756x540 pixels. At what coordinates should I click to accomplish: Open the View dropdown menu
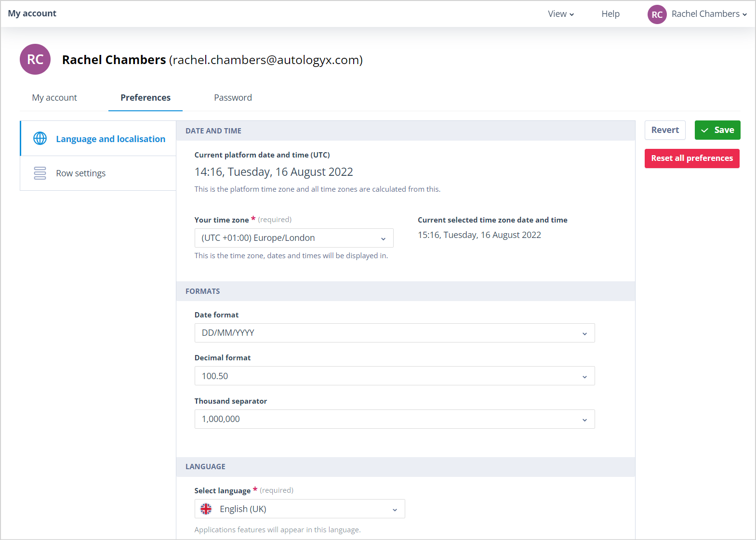(561, 14)
